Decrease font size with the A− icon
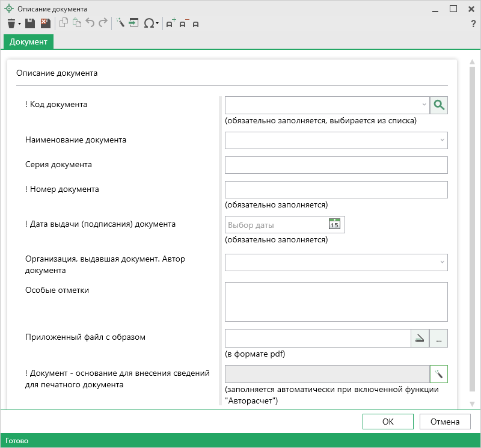Viewport: 481px width, 448px height. point(183,23)
